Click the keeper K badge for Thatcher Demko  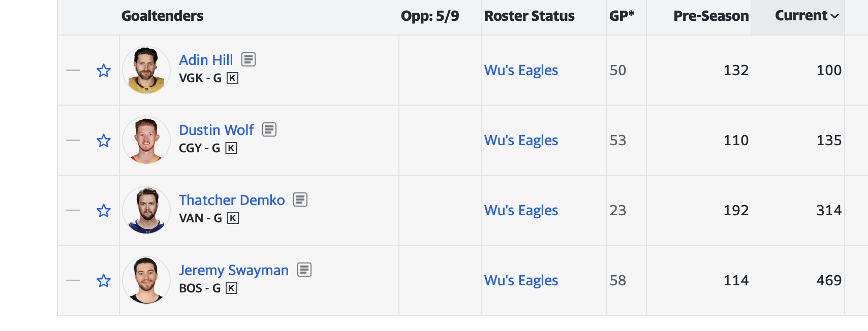(x=233, y=218)
